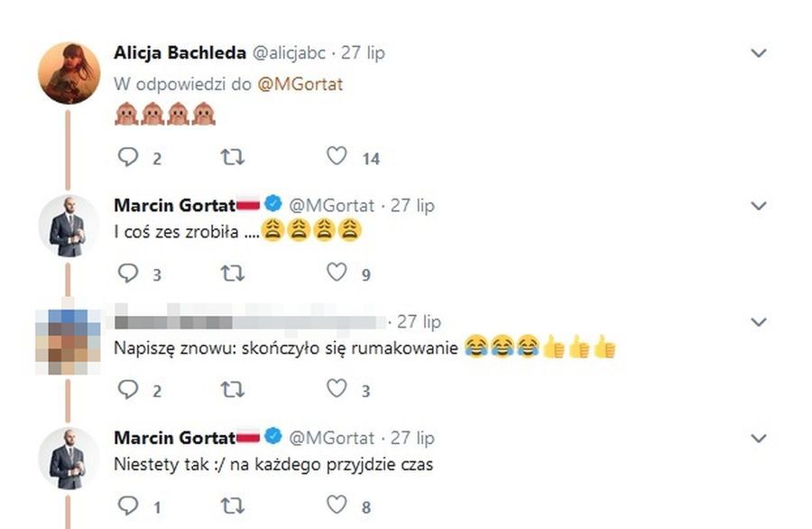The image size is (812, 529).
Task: Click the '27 lip' timestamp on Alicja's tweet
Action: (364, 53)
